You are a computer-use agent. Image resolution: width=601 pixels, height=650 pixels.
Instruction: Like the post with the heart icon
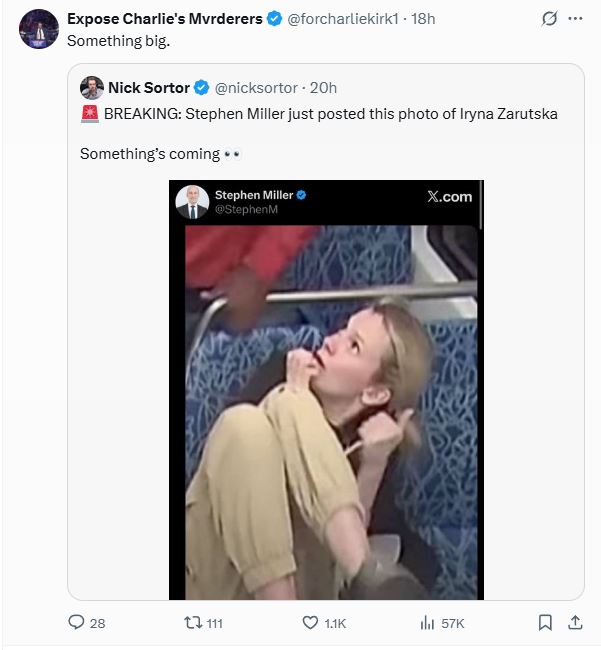pyautogui.click(x=310, y=623)
